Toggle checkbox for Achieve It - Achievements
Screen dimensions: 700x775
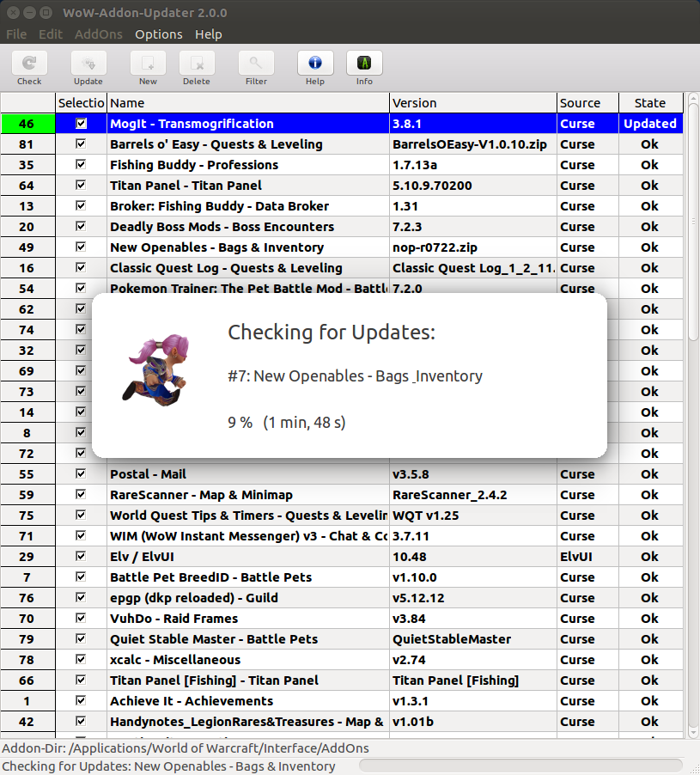tap(81, 701)
